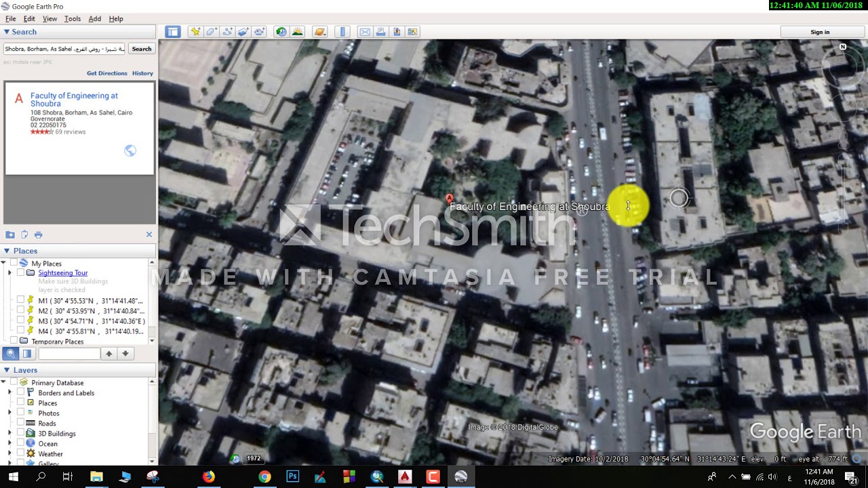Screen dimensions: 868x488
Task: Check the 3D Buildings layer checkbox
Action: 20,433
